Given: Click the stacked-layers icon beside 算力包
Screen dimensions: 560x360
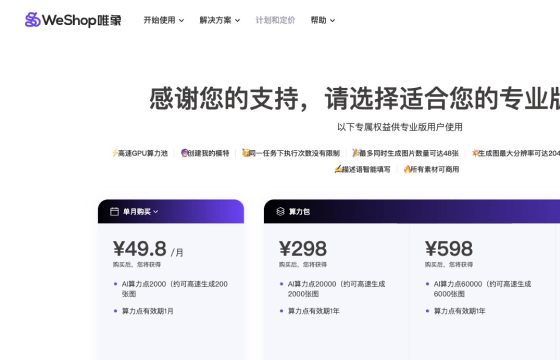Looking at the screenshot, I should (x=280, y=211).
